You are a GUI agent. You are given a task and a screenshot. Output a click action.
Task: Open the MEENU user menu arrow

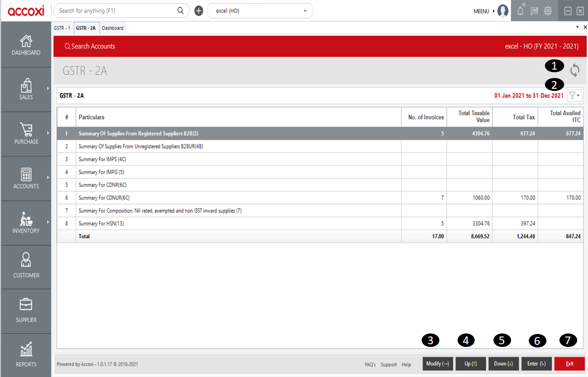pyautogui.click(x=493, y=11)
